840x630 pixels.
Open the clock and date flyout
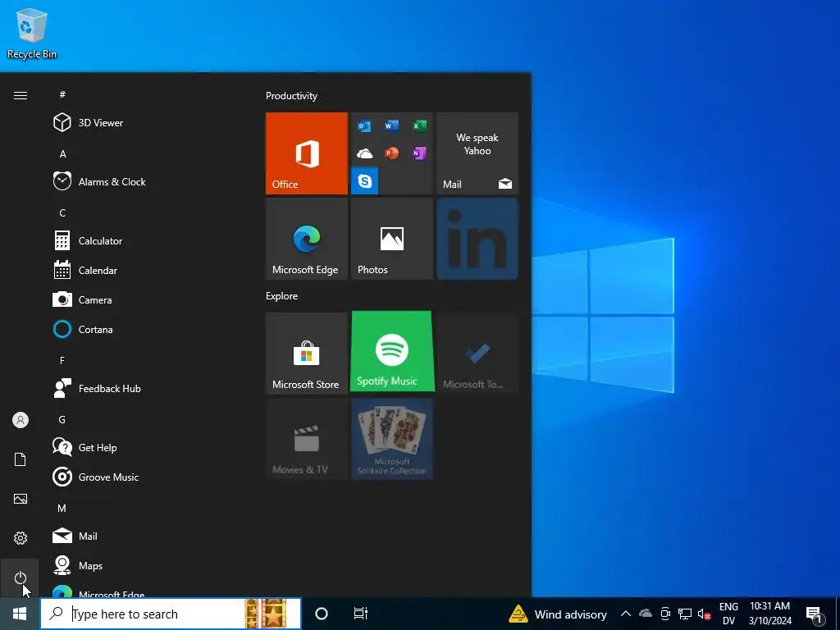(x=769, y=614)
